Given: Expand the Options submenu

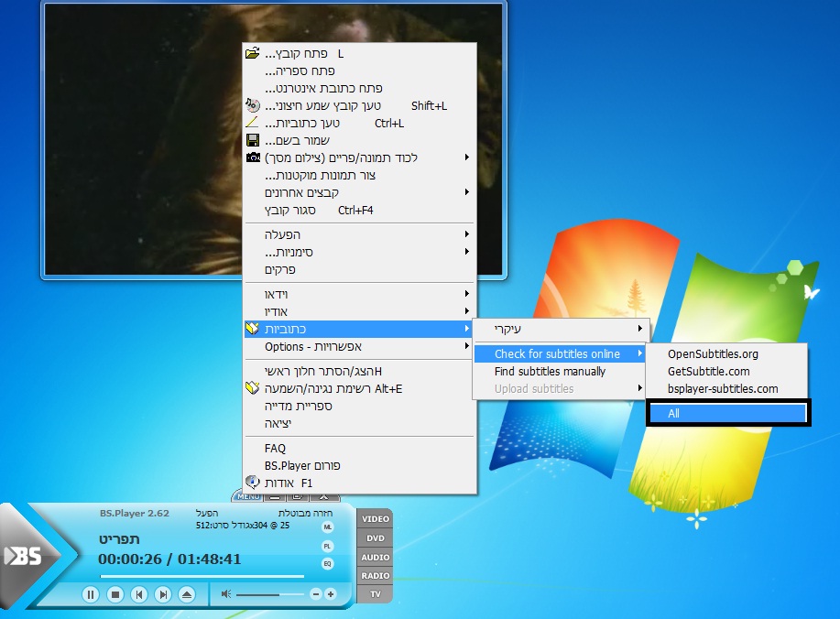Looking at the screenshot, I should click(x=359, y=347).
